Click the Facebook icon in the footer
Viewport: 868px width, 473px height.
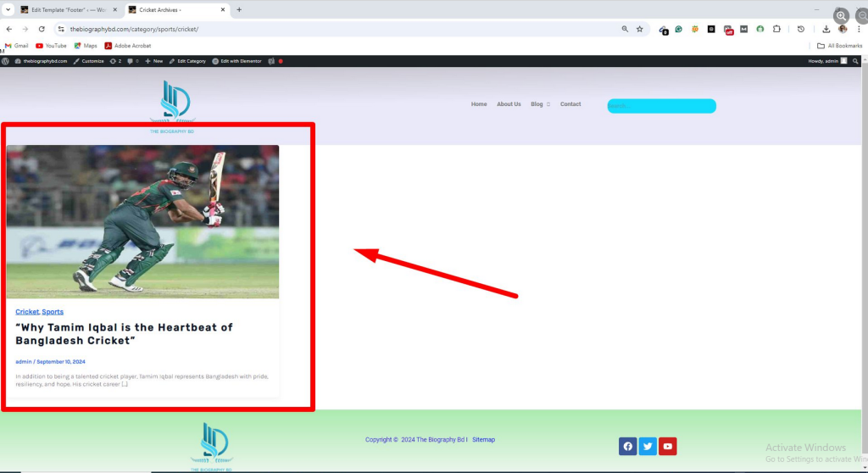(x=627, y=447)
